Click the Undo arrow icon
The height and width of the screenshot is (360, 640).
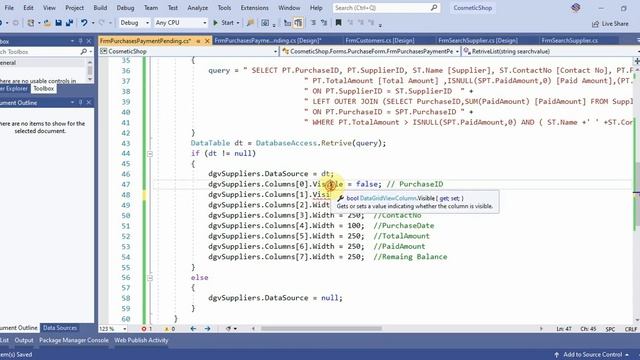pos(84,23)
